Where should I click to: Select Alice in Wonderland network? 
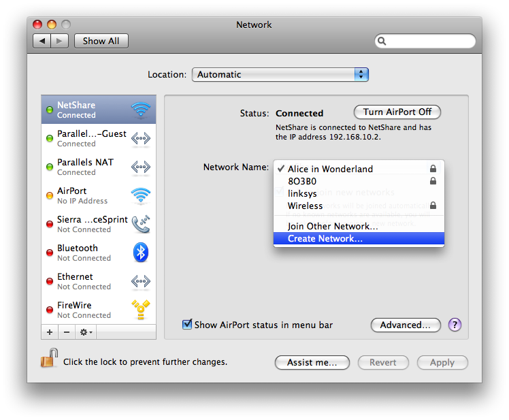coord(359,169)
